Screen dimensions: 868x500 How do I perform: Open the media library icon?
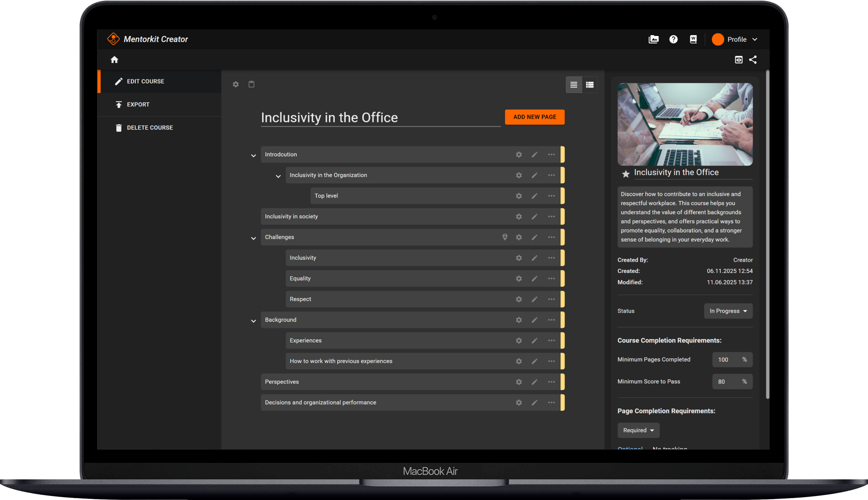tap(654, 39)
